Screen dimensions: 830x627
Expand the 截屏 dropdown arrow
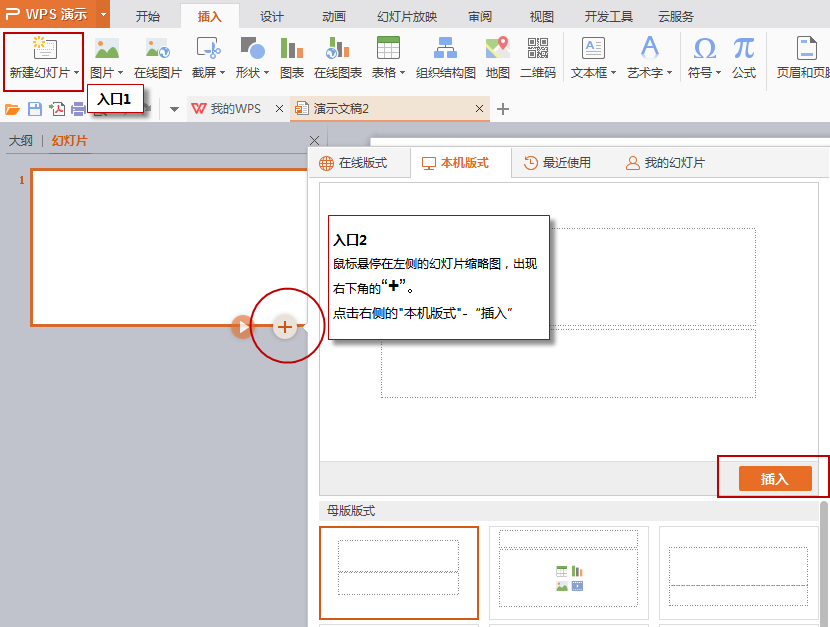(x=222, y=72)
